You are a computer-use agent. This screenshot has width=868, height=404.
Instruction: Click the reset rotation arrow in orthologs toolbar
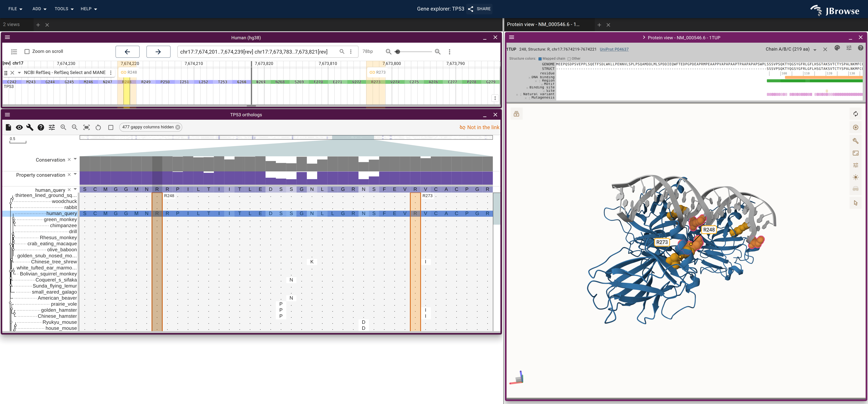coord(98,127)
